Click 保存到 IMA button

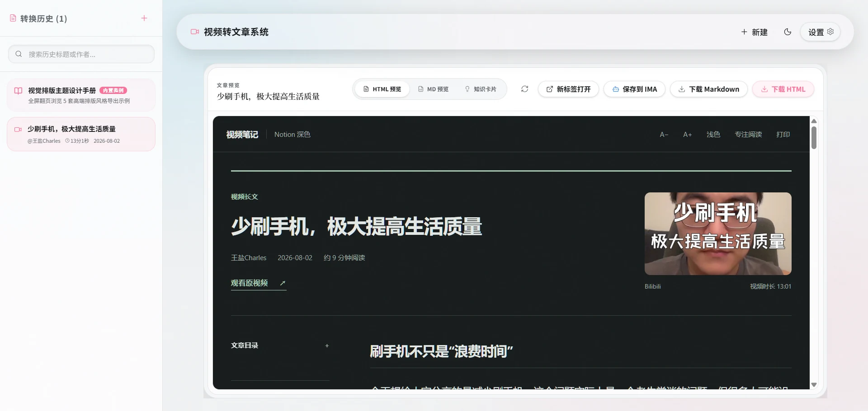(634, 89)
